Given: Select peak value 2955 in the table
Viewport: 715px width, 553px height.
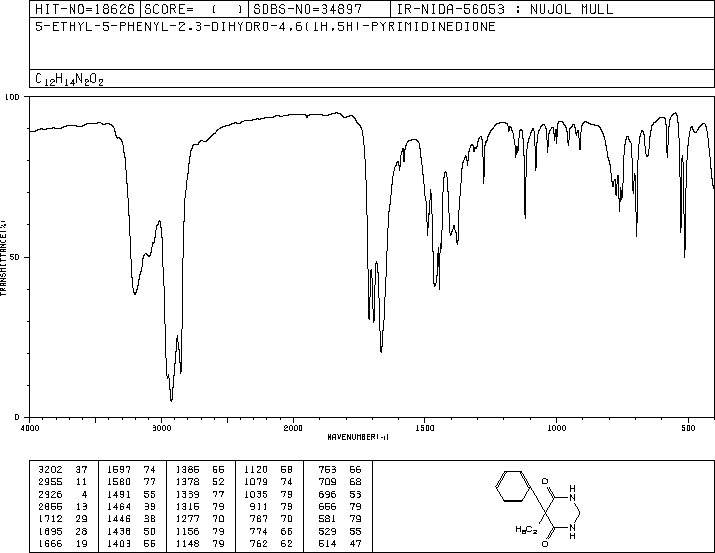Looking at the screenshot, I should [50, 481].
